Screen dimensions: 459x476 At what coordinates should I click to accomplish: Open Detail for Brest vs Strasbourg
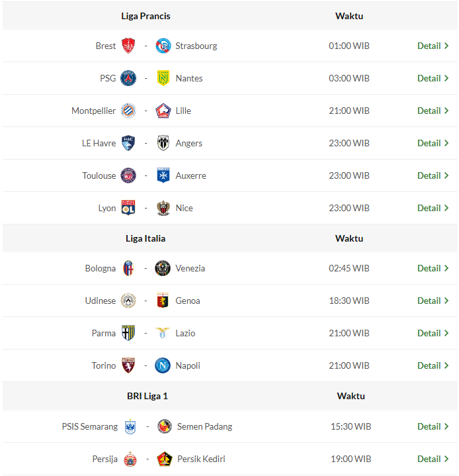(433, 46)
